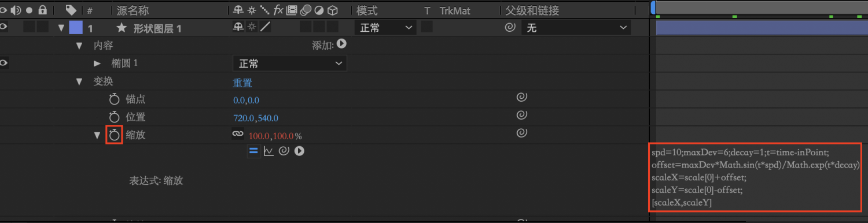Click the 模式 column header
The height and width of the screenshot is (223, 868).
tap(367, 10)
